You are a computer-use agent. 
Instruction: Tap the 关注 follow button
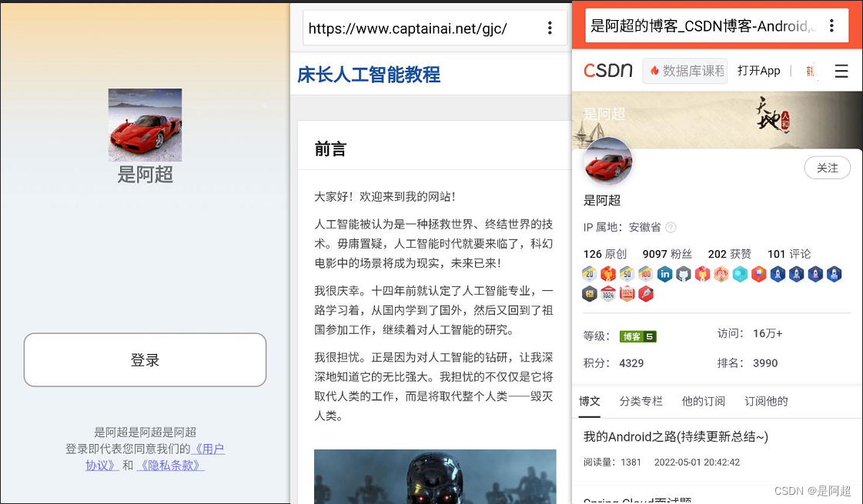point(828,168)
